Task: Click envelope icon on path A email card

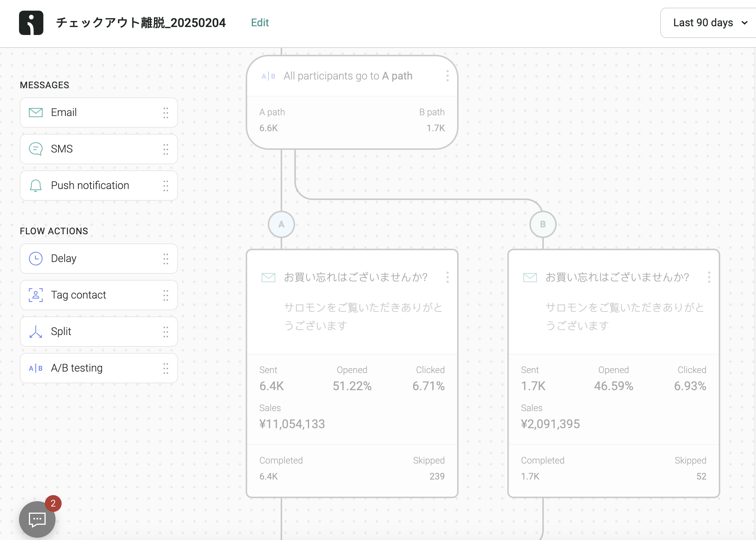Action: click(x=268, y=278)
